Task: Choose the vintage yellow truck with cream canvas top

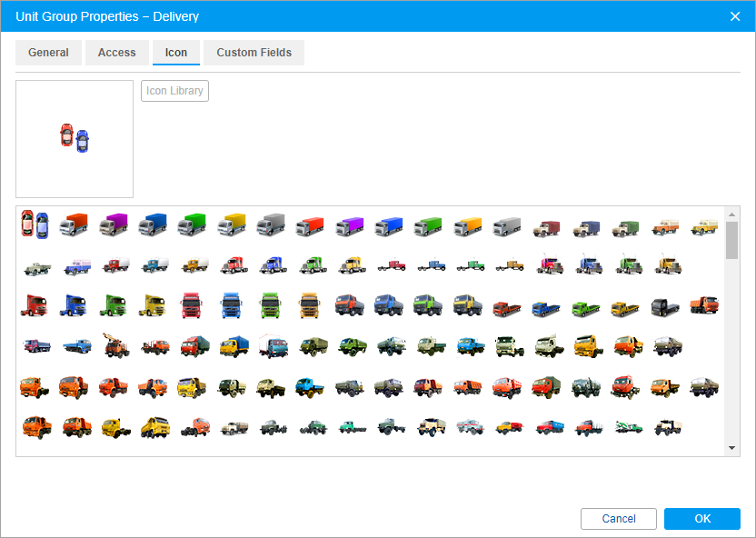Action: 704,227
